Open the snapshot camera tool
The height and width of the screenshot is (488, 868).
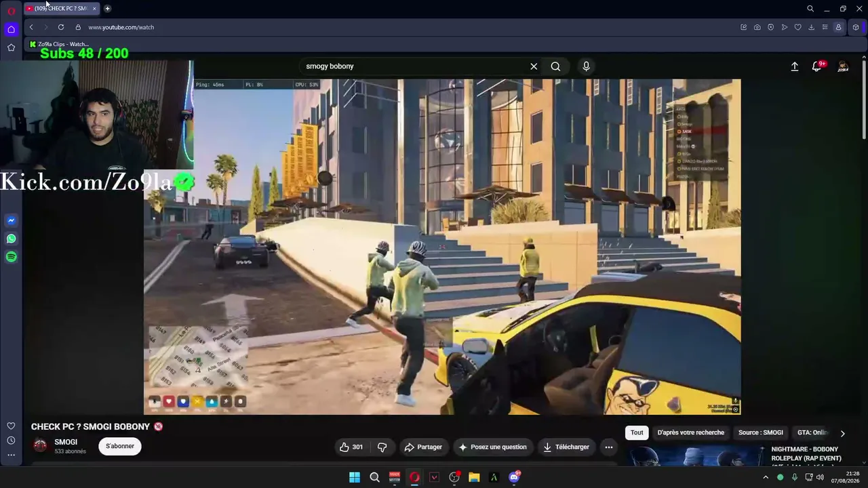pyautogui.click(x=757, y=27)
